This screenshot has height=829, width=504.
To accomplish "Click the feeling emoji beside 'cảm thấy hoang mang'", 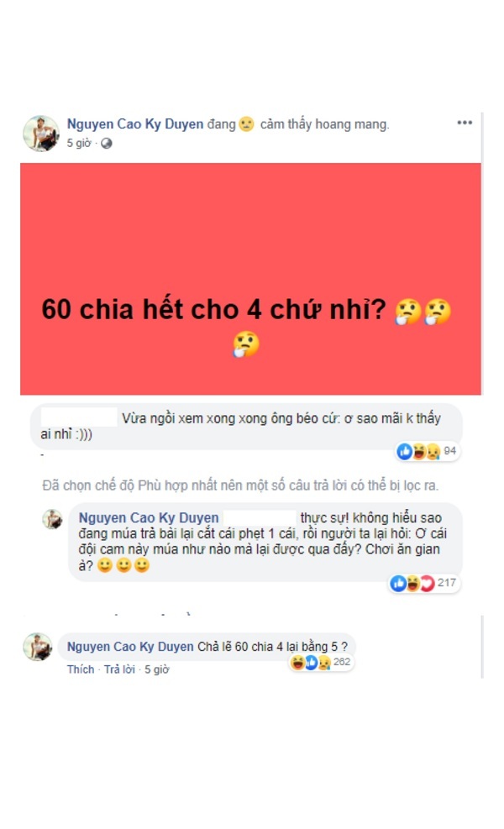I will (x=246, y=124).
